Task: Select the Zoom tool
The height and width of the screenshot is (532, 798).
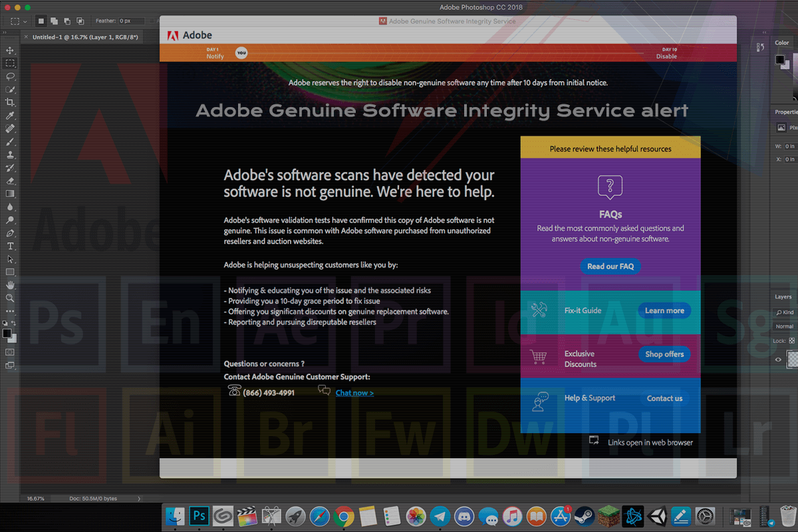Action: 10,299
